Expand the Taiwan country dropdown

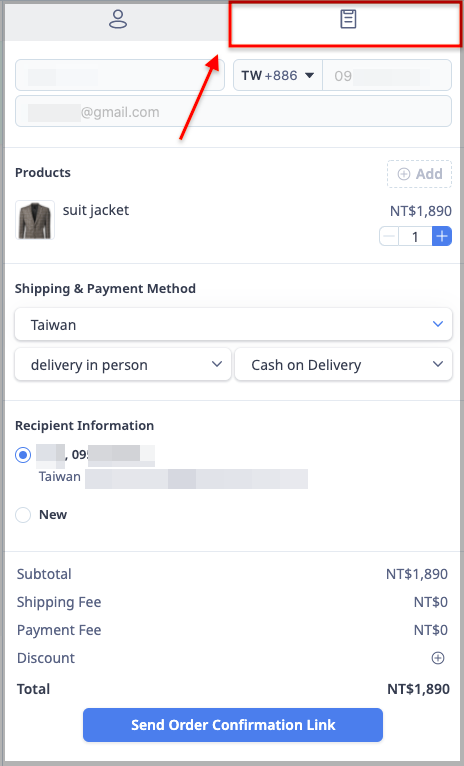click(233, 324)
